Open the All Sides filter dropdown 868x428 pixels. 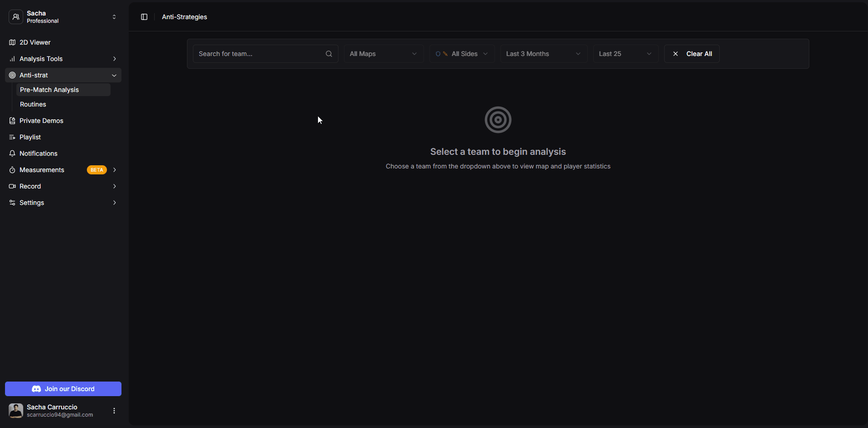click(x=461, y=54)
